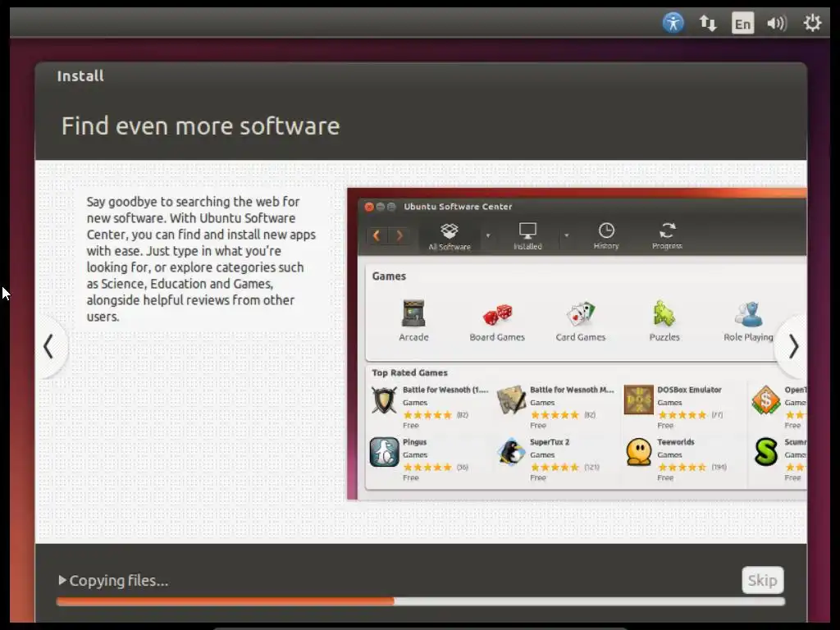Click the DOSBox Emulator icon
The width and height of the screenshot is (840, 630).
pos(638,399)
